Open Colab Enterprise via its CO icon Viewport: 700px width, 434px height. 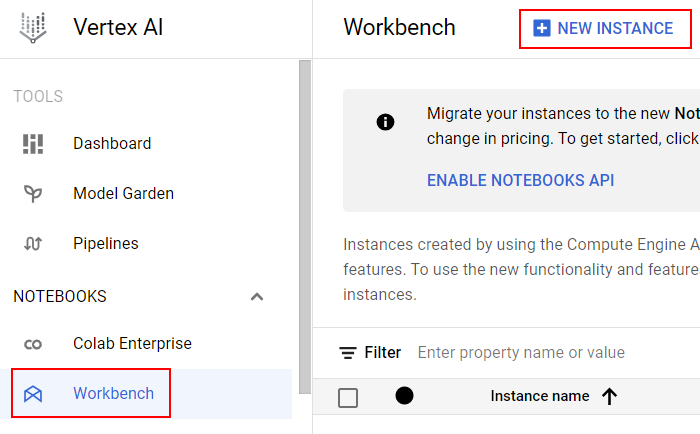coord(33,344)
